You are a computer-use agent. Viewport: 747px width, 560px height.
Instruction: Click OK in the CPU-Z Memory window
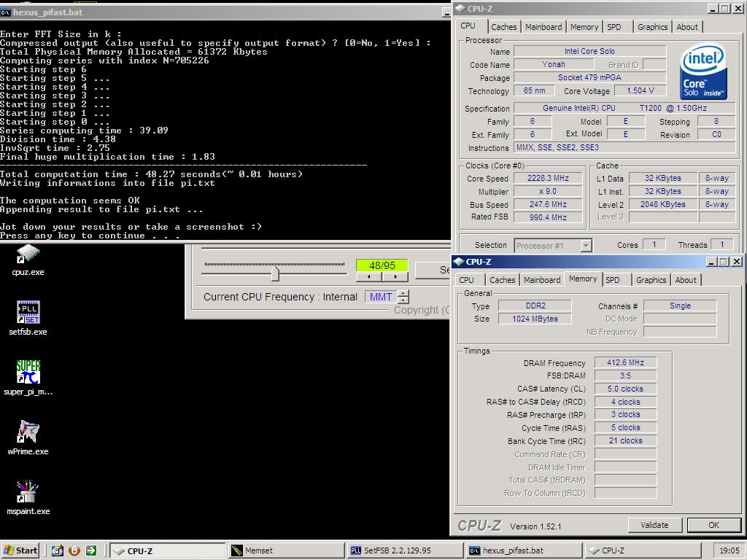point(713,525)
